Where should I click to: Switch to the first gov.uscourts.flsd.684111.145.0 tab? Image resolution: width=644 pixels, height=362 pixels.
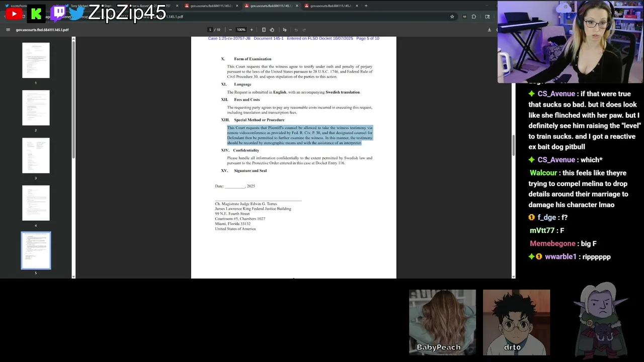(x=211, y=6)
